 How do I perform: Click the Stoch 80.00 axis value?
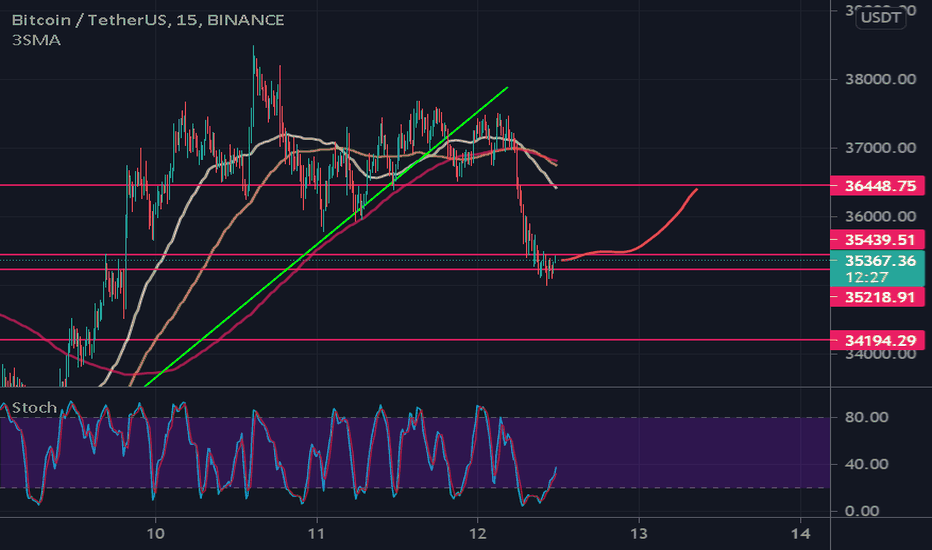pyautogui.click(x=867, y=417)
